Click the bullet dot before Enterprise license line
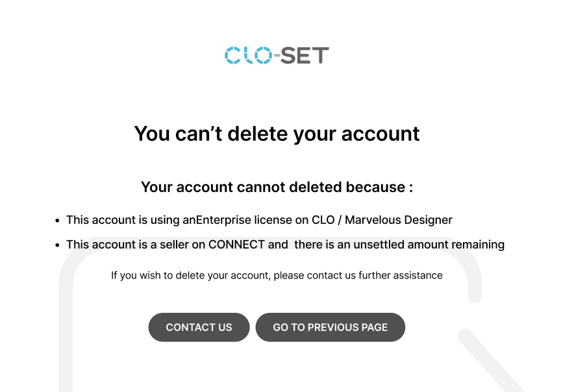 [x=57, y=221]
